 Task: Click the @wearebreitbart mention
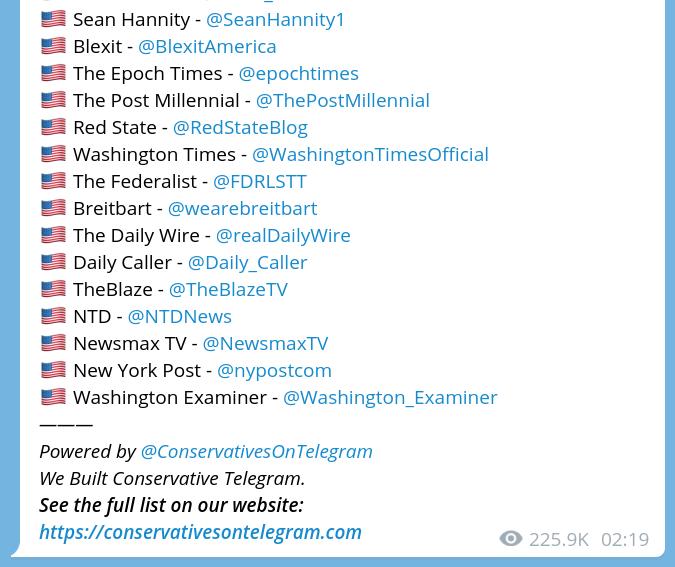click(242, 209)
